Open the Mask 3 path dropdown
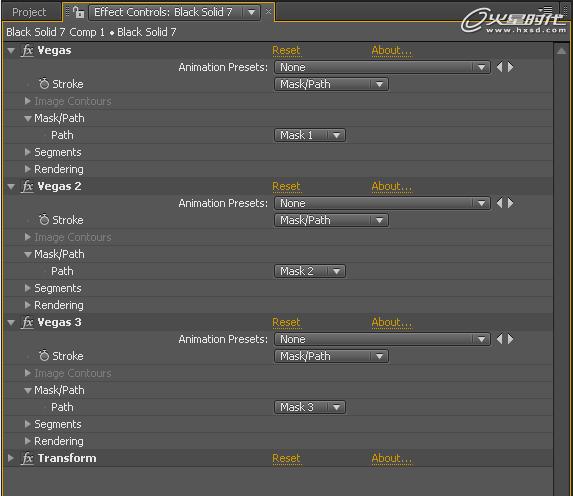The height and width of the screenshot is (496, 573). coord(310,407)
